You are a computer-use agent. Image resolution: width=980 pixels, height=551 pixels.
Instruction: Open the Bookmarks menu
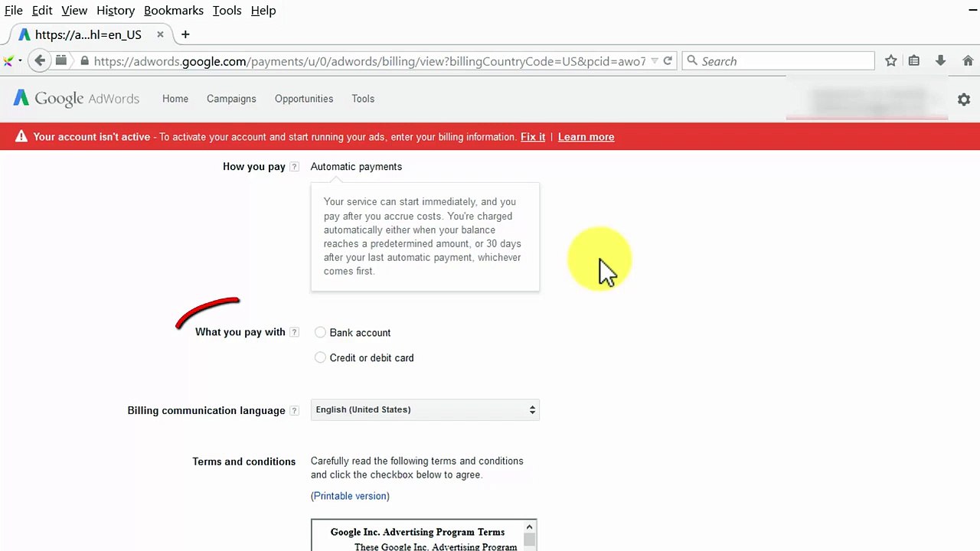click(174, 11)
